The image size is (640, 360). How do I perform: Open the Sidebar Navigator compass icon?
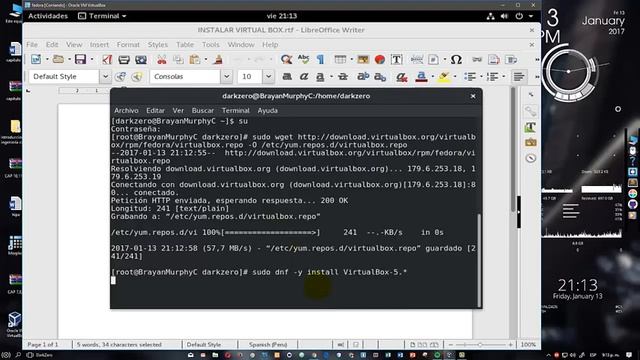(x=530, y=158)
